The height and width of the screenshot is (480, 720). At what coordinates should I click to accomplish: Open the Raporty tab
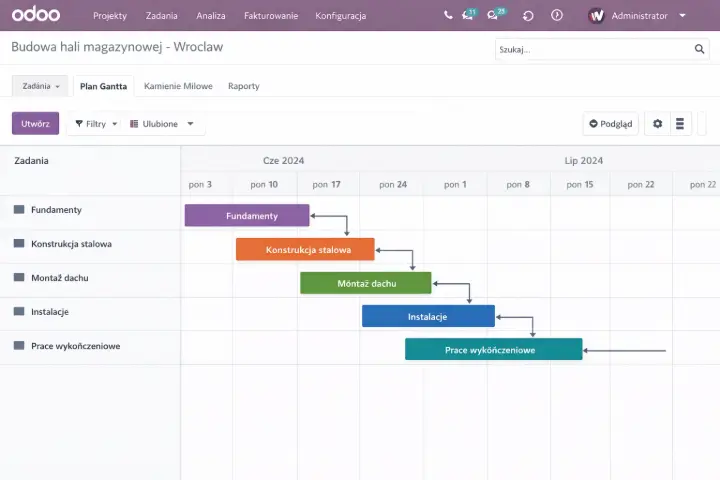click(x=243, y=86)
